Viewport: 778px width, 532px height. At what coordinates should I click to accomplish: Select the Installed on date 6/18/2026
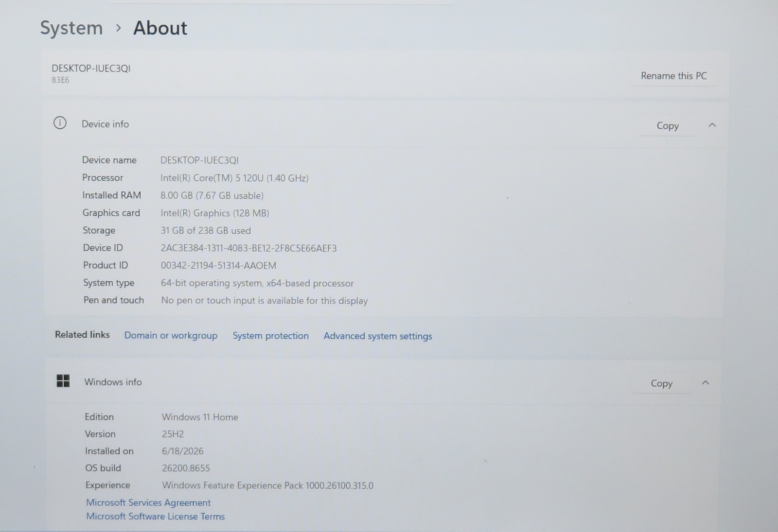[182, 451]
